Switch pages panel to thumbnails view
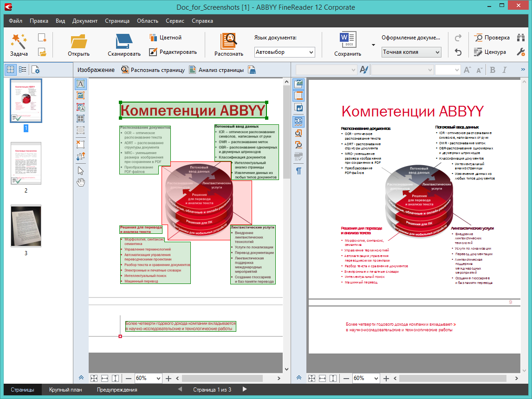The width and height of the screenshot is (532, 399). point(11,70)
